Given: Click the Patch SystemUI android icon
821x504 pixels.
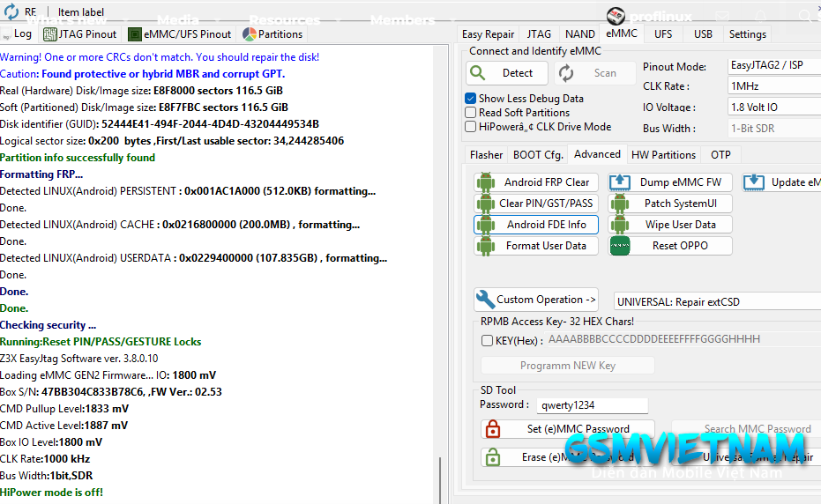Looking at the screenshot, I should (620, 204).
